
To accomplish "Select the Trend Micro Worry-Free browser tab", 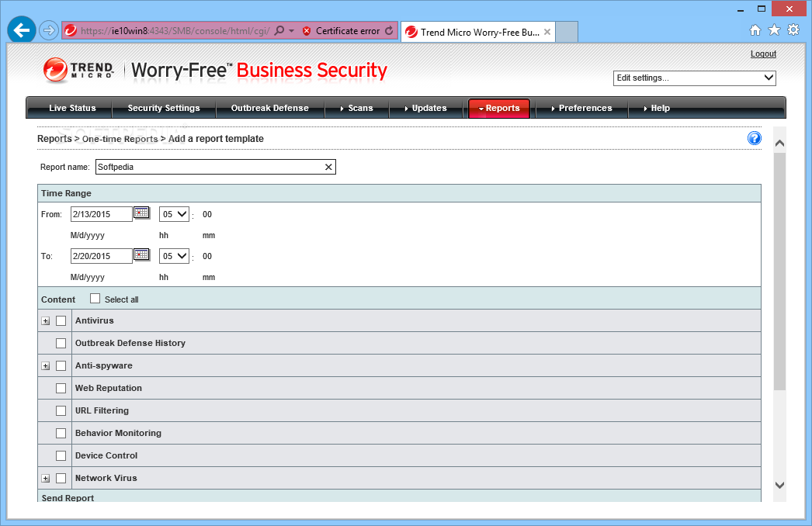I will 478,32.
